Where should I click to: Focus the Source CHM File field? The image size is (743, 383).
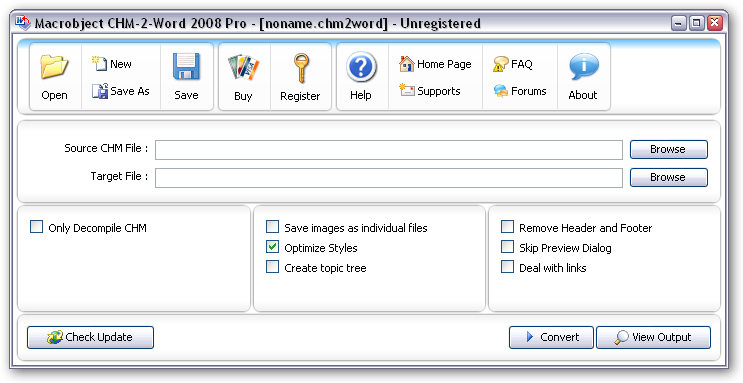[389, 150]
